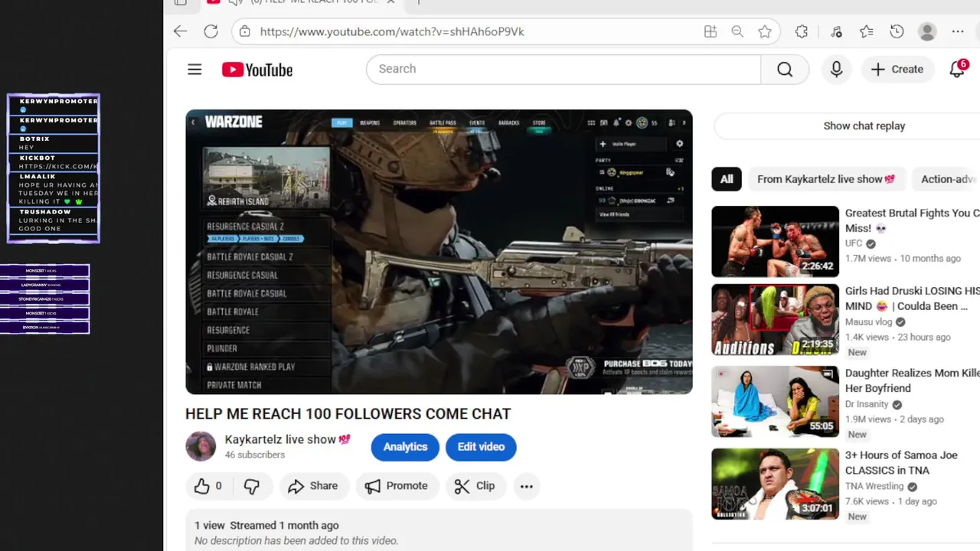980x551 pixels.
Task: Click the TRUSHADOW message in chat overlay
Action: click(53, 220)
